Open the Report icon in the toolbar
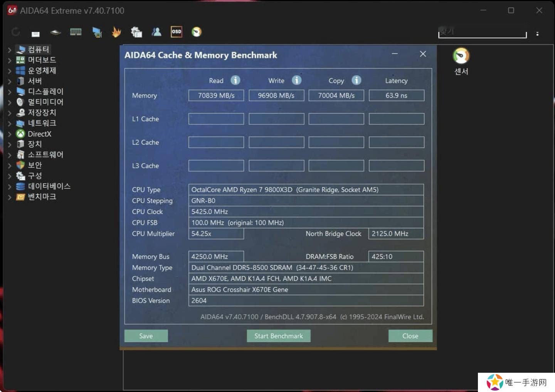 pyautogui.click(x=35, y=34)
